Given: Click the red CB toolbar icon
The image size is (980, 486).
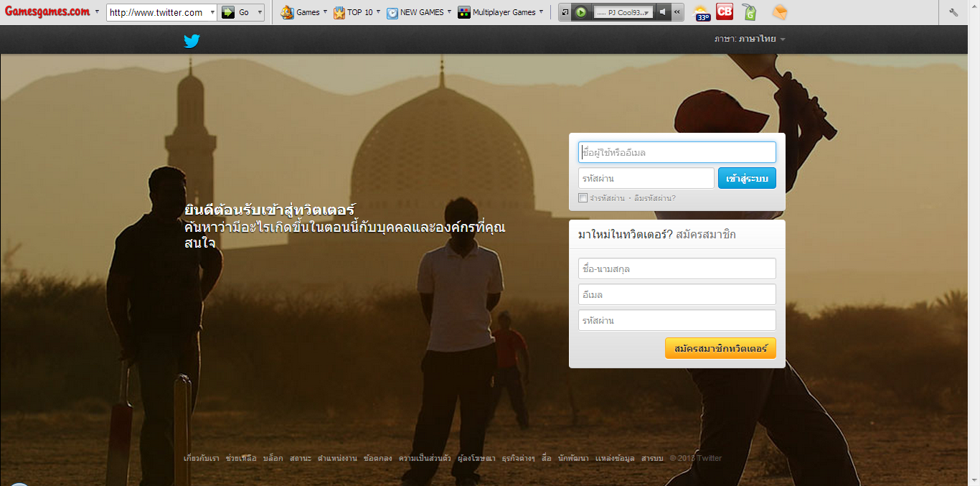Looking at the screenshot, I should pos(725,11).
